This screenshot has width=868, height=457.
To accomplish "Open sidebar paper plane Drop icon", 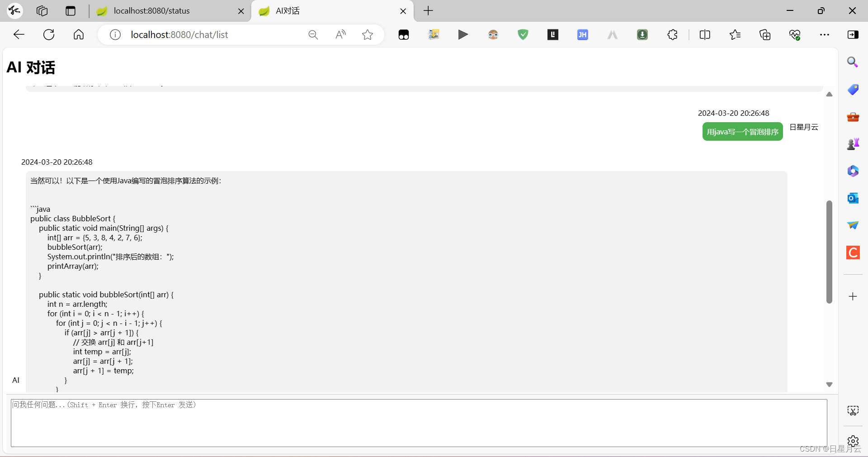I will click(853, 225).
